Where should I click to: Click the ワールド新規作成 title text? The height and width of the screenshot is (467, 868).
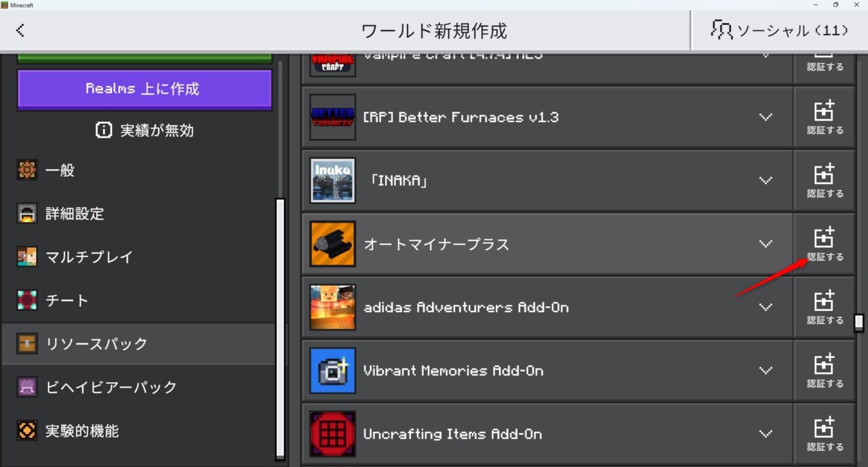click(434, 31)
